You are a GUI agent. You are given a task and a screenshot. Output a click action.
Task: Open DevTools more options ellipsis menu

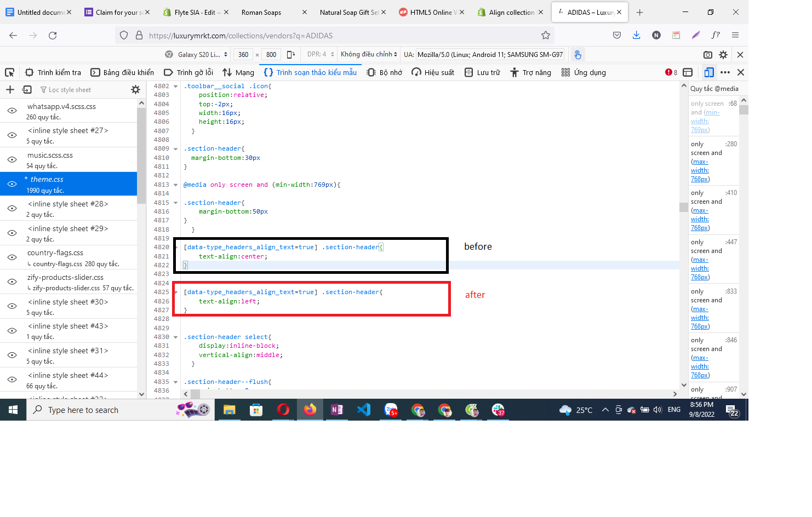(725, 72)
